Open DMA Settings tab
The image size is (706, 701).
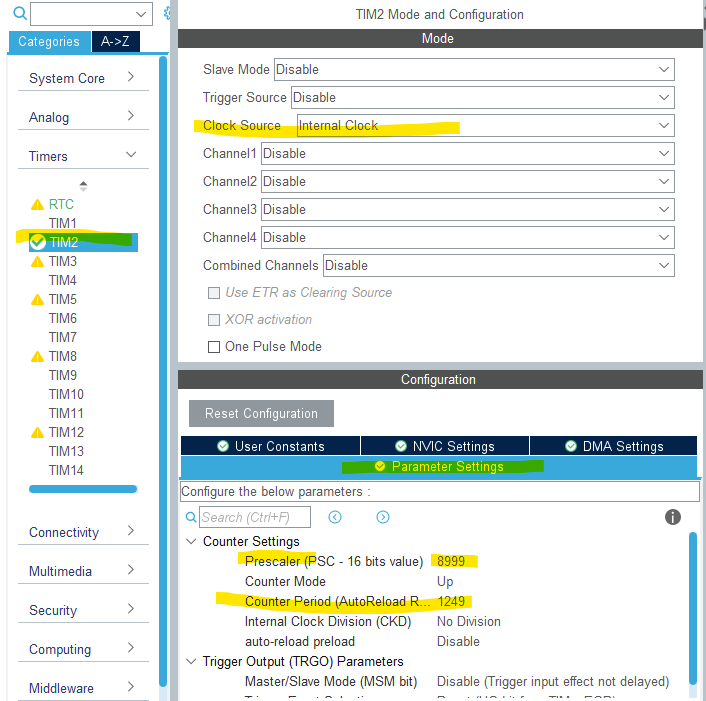614,446
